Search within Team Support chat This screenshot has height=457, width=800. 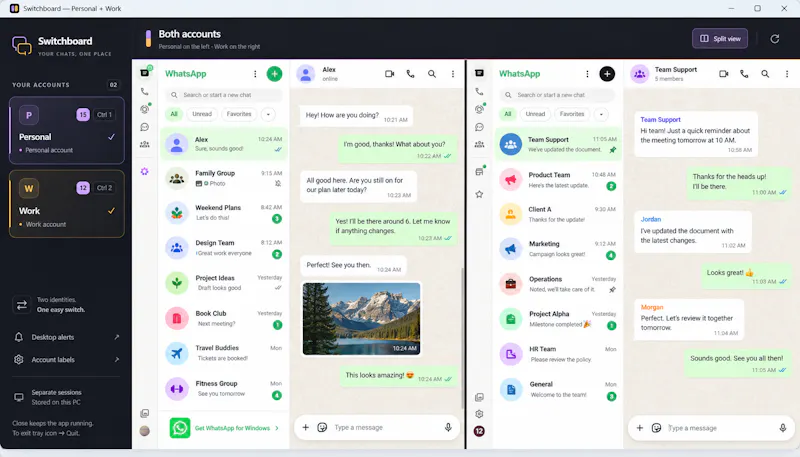[x=765, y=74]
